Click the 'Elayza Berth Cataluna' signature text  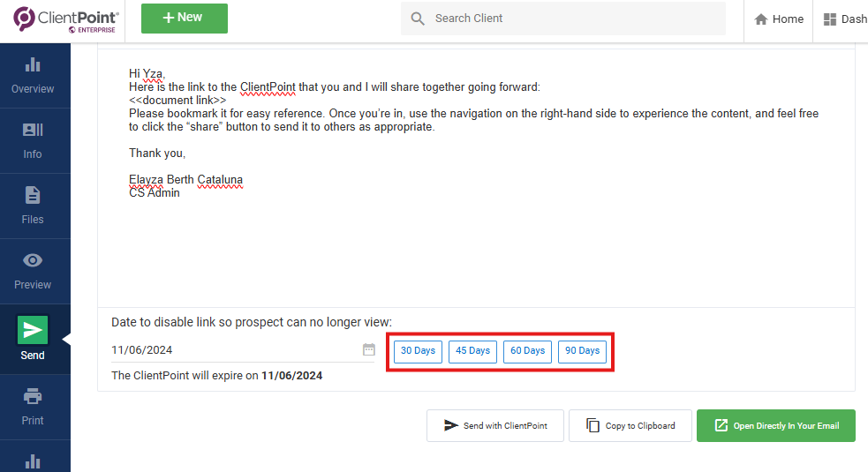(x=186, y=180)
